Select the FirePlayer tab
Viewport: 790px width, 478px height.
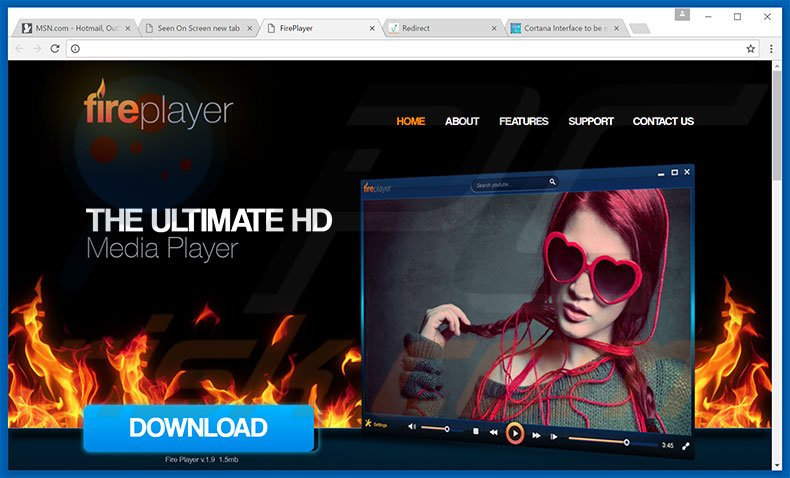(321, 28)
